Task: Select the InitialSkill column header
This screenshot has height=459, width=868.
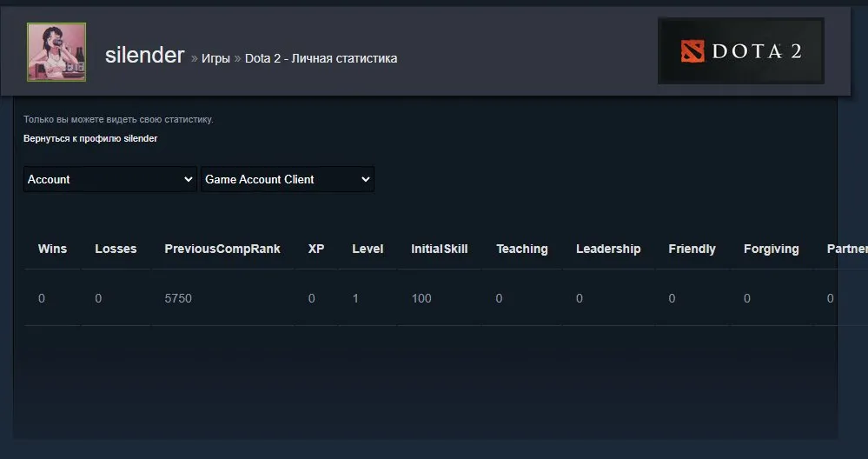Action: pos(440,249)
